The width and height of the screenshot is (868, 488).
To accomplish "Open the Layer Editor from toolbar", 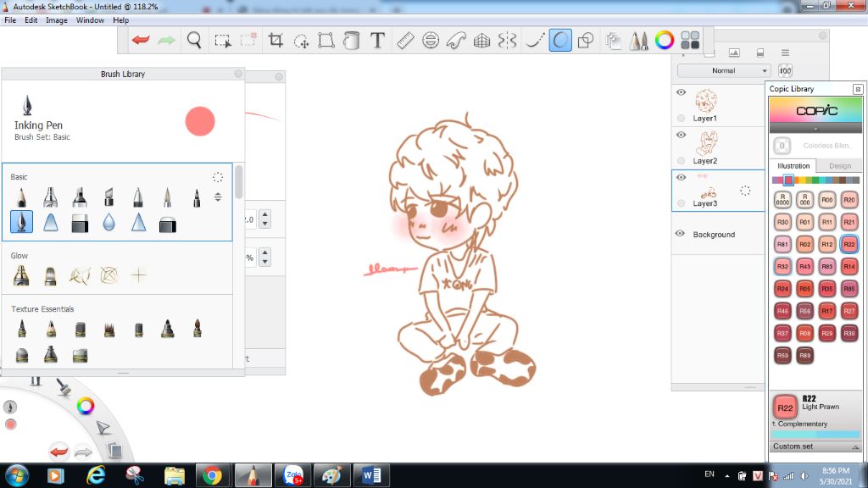I will pyautogui.click(x=613, y=41).
